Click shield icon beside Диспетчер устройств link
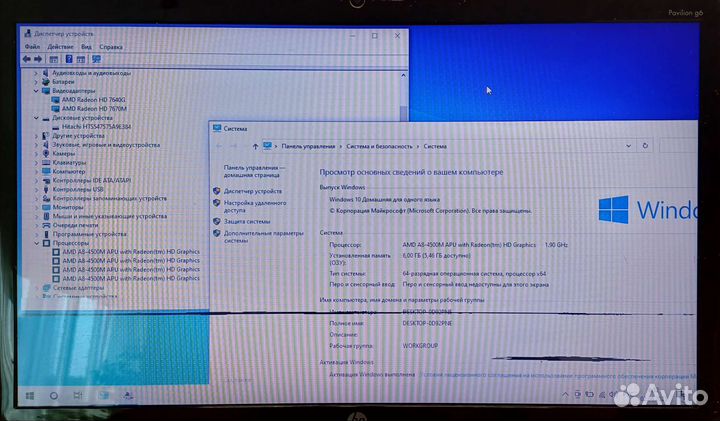 click(217, 191)
